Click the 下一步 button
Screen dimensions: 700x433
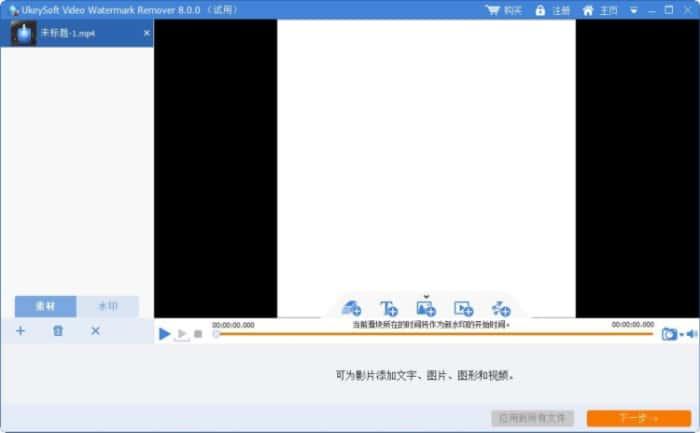click(638, 418)
